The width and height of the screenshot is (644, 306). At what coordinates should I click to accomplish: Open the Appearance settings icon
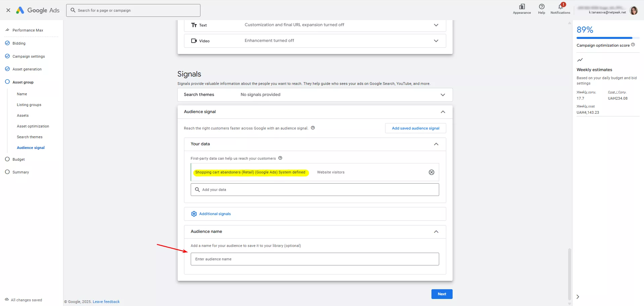pyautogui.click(x=521, y=7)
